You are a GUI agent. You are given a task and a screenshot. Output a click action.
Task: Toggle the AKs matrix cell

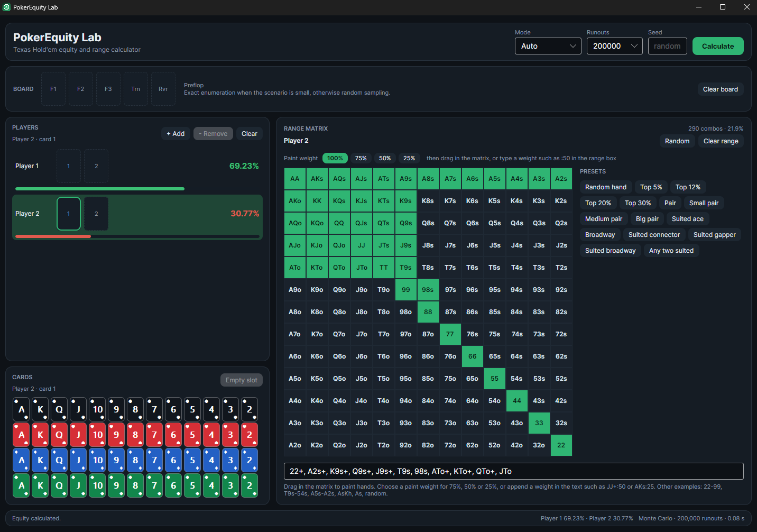[x=317, y=179]
